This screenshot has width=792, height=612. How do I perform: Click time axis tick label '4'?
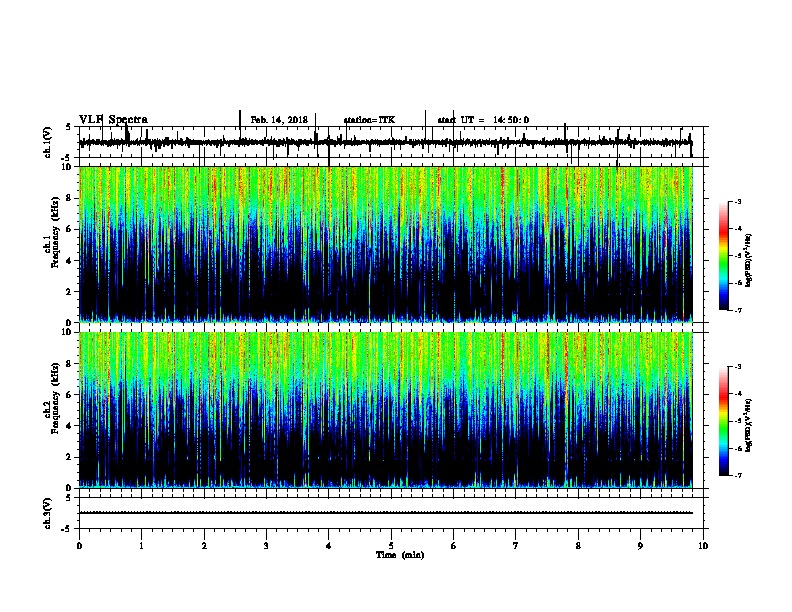click(329, 546)
